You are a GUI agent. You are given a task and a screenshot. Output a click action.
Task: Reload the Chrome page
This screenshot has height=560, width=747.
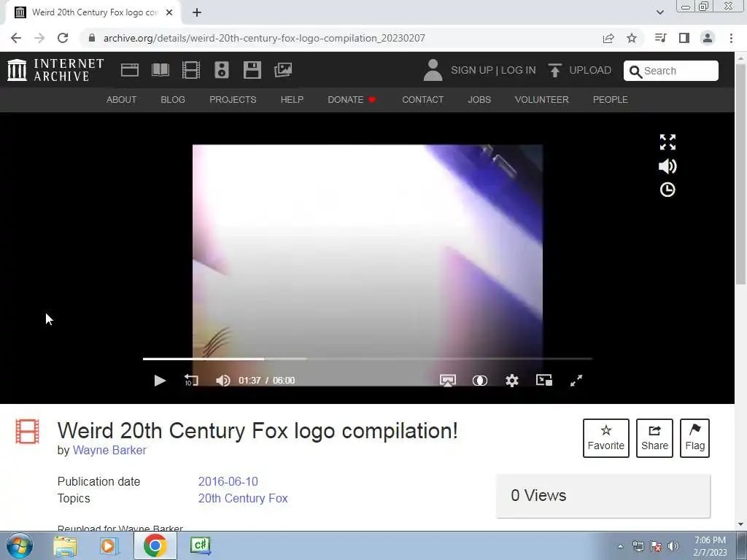pos(63,38)
